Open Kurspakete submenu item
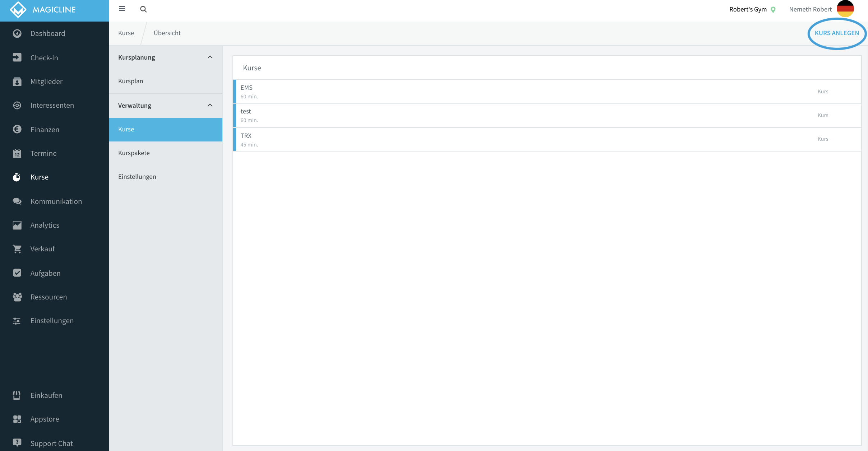 [x=166, y=153]
